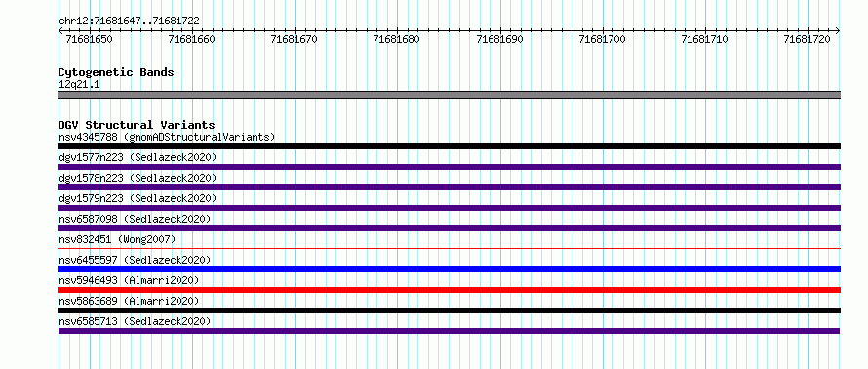Click the right arrow of the ruler
The image size is (868, 369).
(x=838, y=31)
